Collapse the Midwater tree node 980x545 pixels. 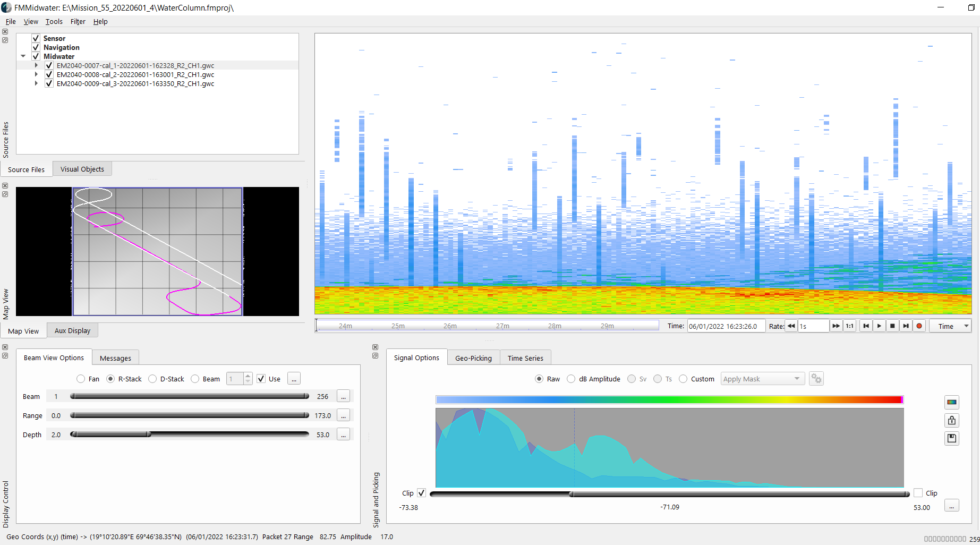pyautogui.click(x=23, y=56)
